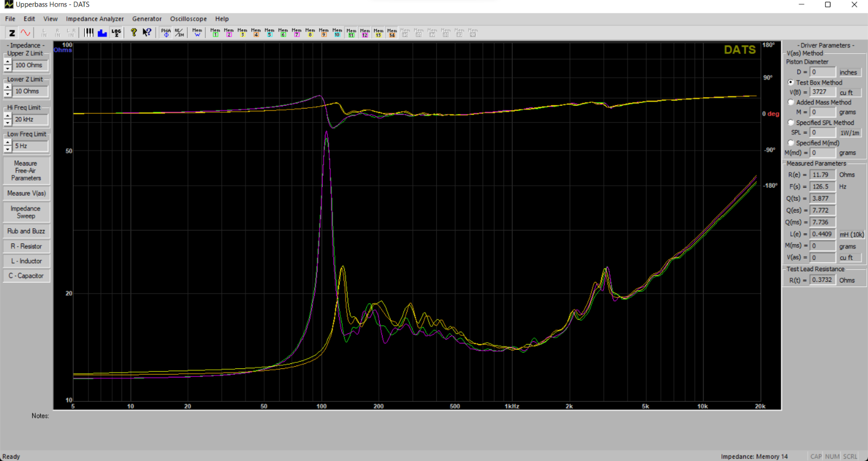Select Memory 4 toolbar icon
The width and height of the screenshot is (868, 461).
256,33
